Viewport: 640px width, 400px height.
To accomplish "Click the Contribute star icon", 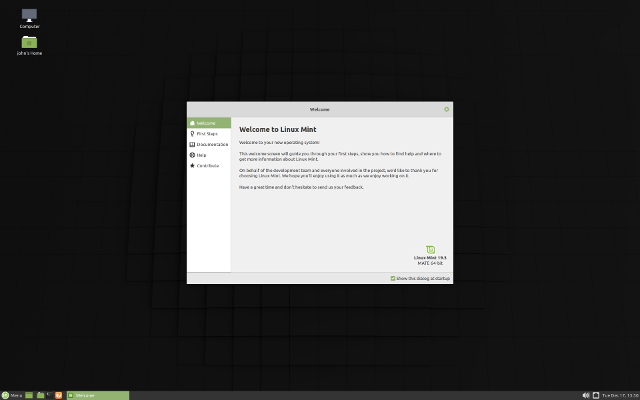I will [192, 165].
